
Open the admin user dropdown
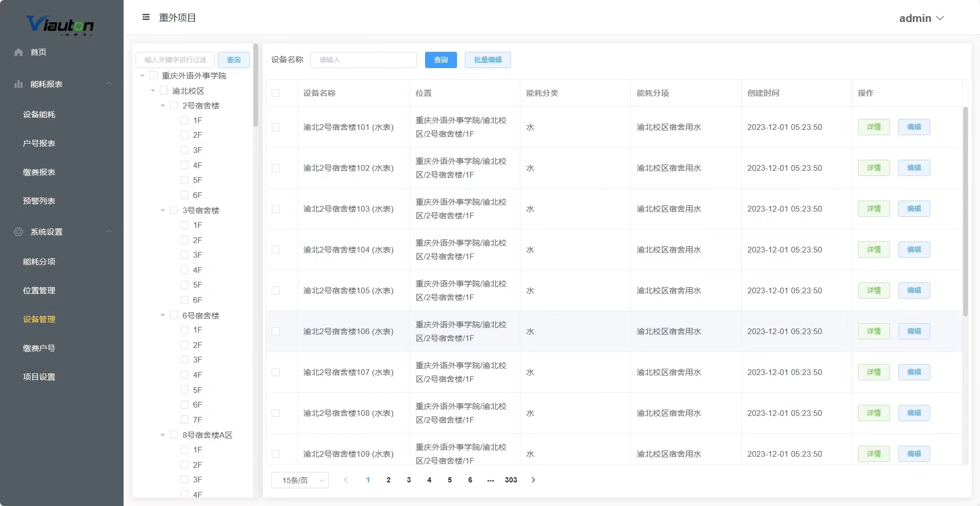pyautogui.click(x=921, y=18)
